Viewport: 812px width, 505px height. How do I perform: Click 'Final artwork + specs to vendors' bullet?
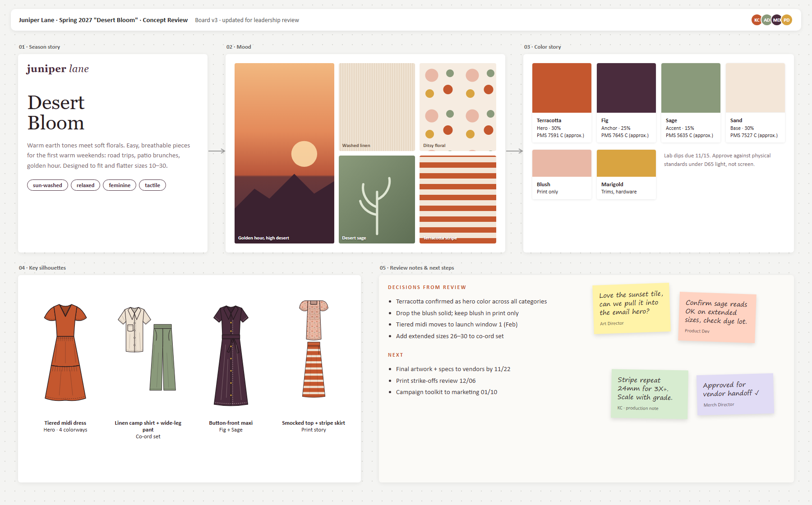[453, 369]
